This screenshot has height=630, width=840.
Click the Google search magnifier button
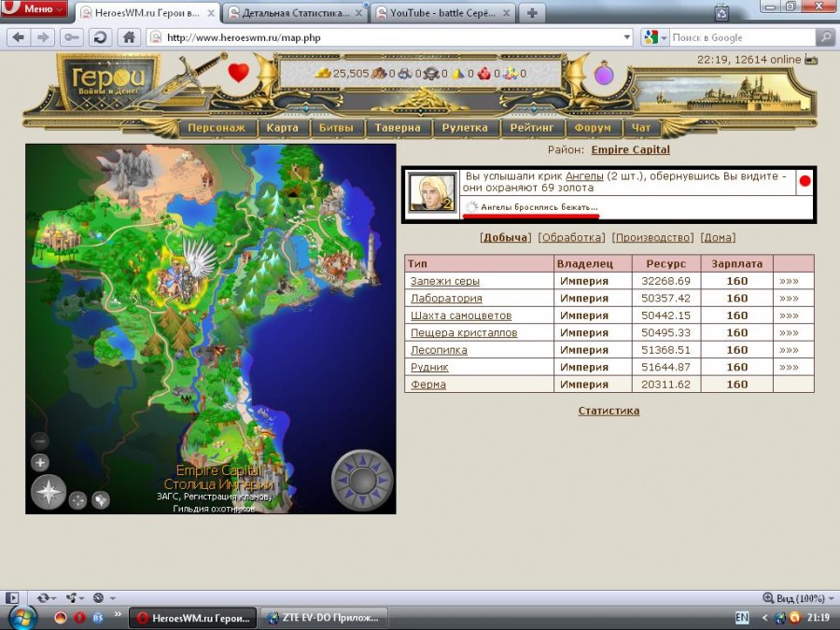825,37
